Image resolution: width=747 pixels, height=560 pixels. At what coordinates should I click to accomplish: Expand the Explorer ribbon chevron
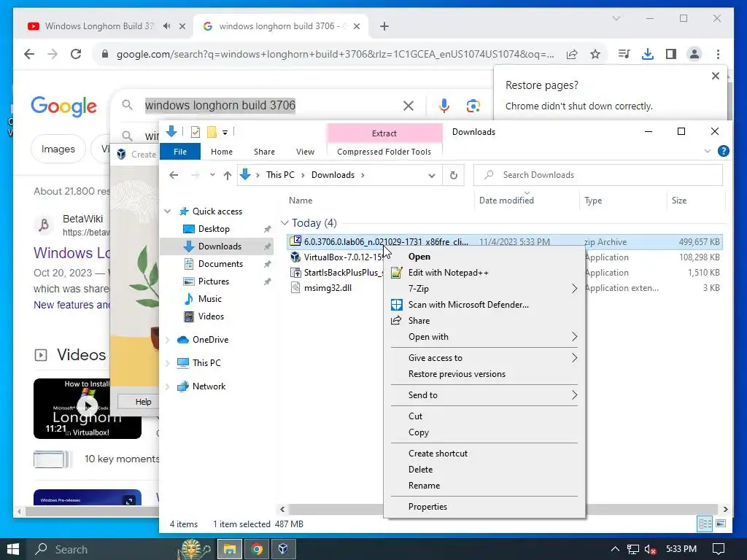[708, 152]
